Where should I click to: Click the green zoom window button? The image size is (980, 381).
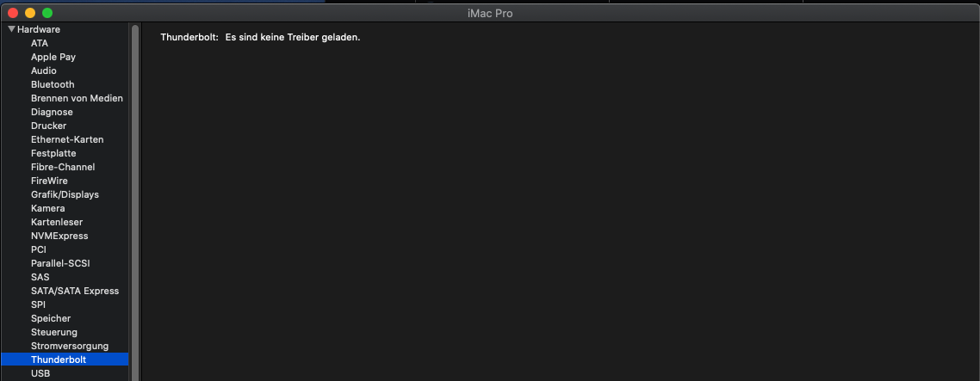tap(47, 13)
